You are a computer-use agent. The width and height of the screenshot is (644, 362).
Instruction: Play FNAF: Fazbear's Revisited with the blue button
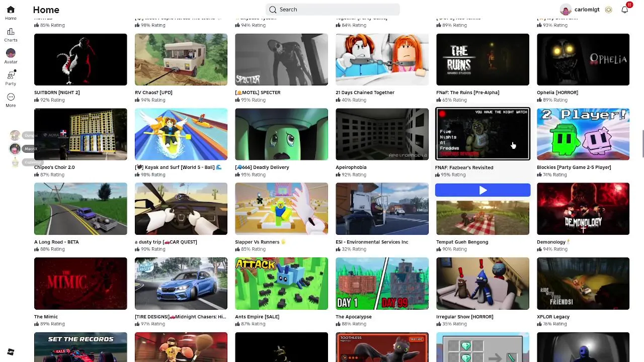[x=482, y=190]
